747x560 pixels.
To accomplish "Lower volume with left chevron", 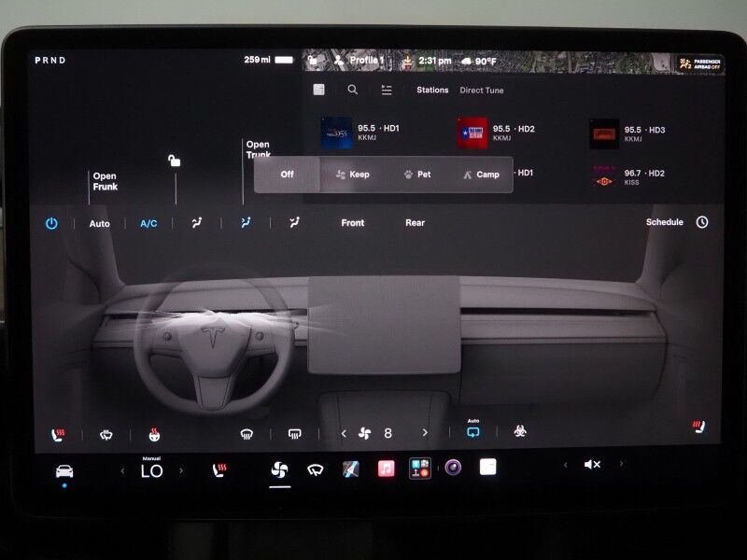I will tap(566, 465).
